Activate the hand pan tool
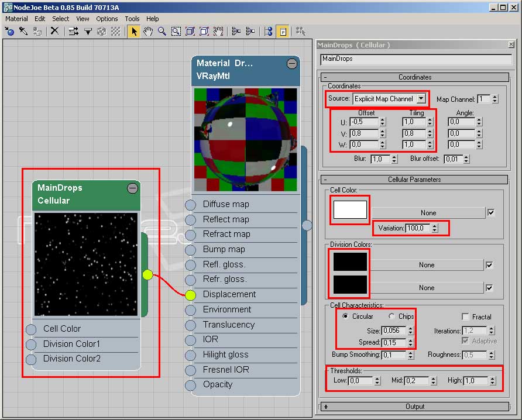 148,31
